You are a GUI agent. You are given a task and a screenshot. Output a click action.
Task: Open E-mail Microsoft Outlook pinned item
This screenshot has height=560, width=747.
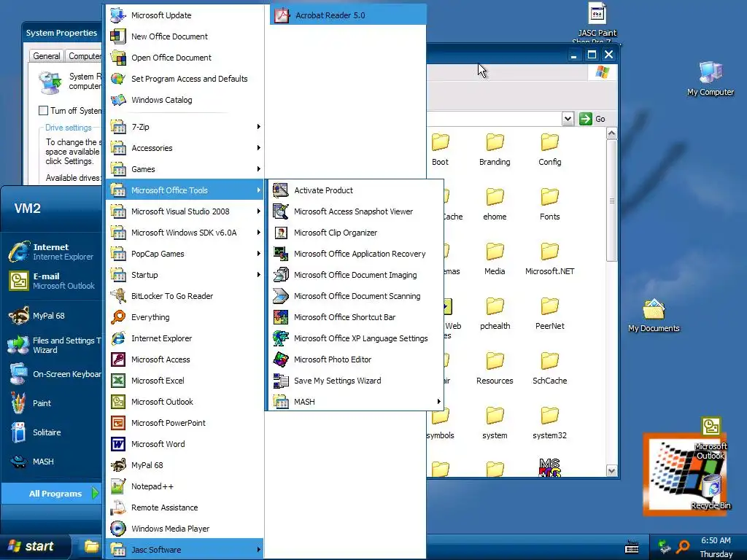52,281
